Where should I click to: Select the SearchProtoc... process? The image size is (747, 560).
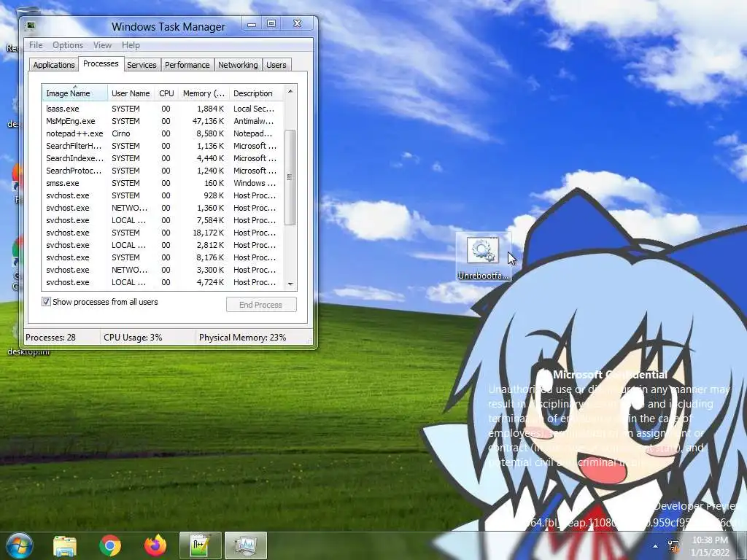coord(162,171)
